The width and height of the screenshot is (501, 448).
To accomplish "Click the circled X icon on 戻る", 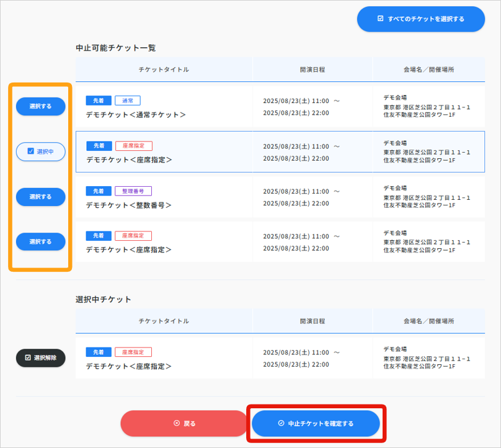I will pos(177,423).
